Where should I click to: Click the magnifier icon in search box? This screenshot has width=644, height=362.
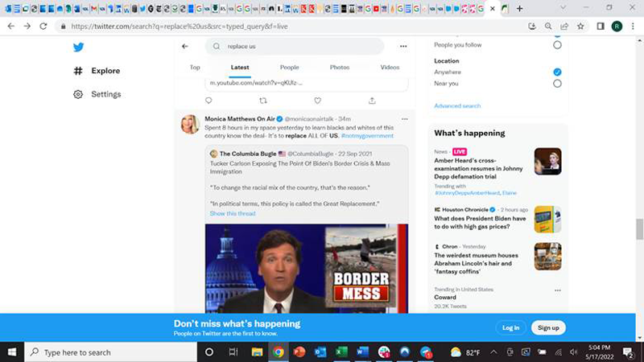(x=217, y=47)
